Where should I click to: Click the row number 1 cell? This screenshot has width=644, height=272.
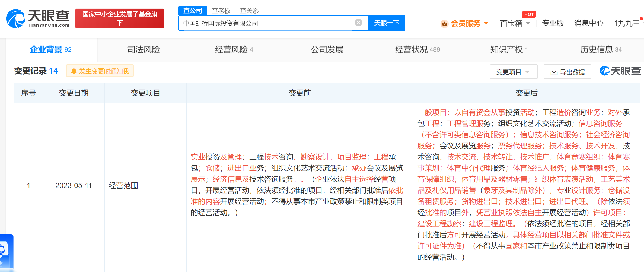tap(28, 185)
